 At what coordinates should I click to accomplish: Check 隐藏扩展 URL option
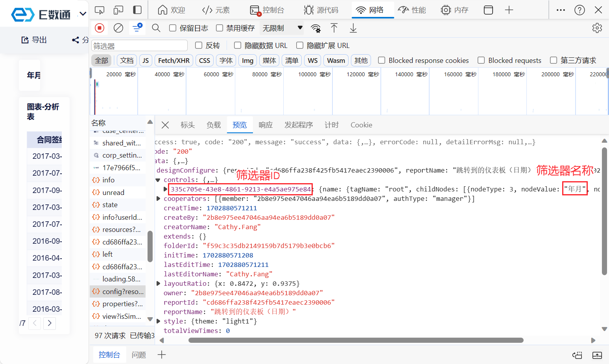click(300, 45)
